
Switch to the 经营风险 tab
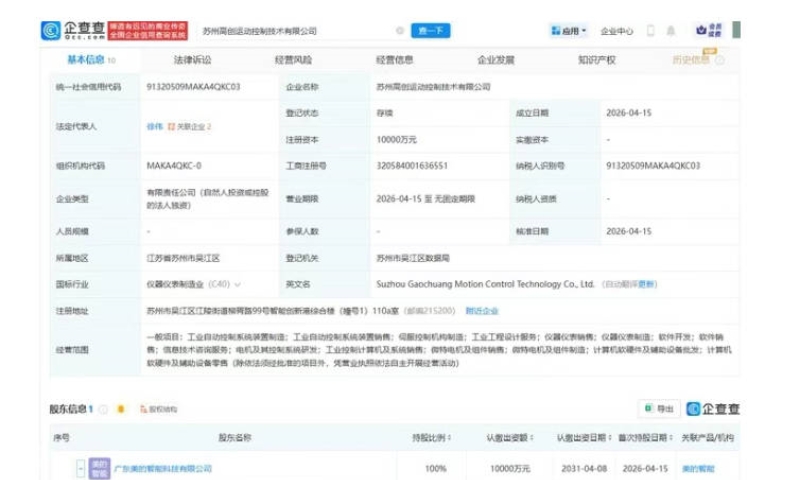tap(293, 60)
